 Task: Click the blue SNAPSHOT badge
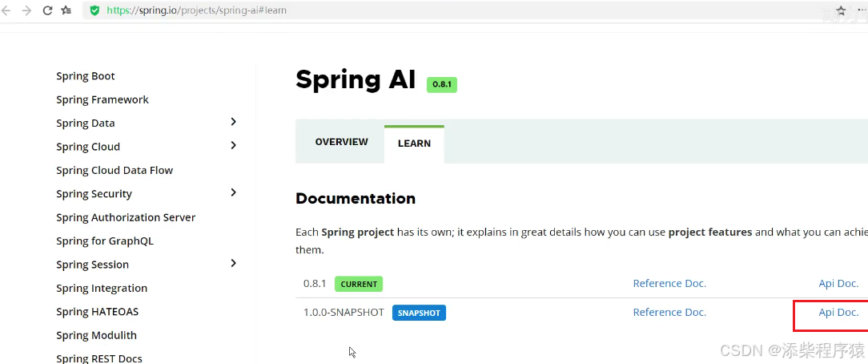pos(419,313)
